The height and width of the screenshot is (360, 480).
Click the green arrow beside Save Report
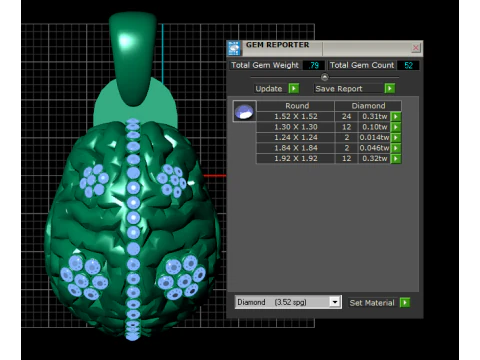pyautogui.click(x=390, y=88)
